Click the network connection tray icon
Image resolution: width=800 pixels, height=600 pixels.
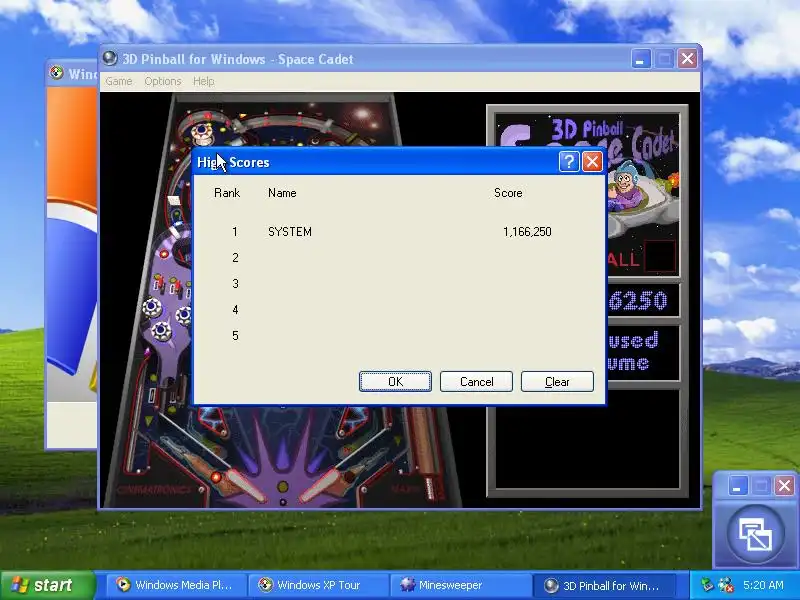726,585
